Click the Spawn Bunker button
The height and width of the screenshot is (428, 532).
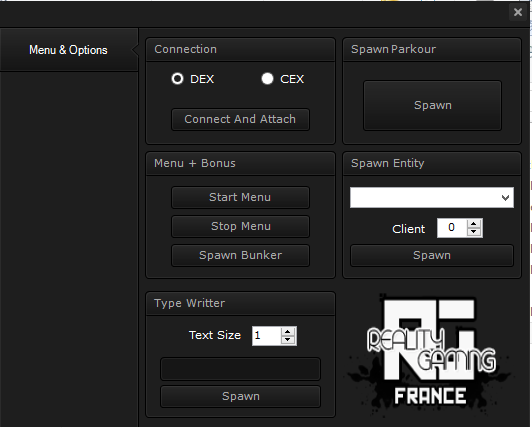[240, 255]
